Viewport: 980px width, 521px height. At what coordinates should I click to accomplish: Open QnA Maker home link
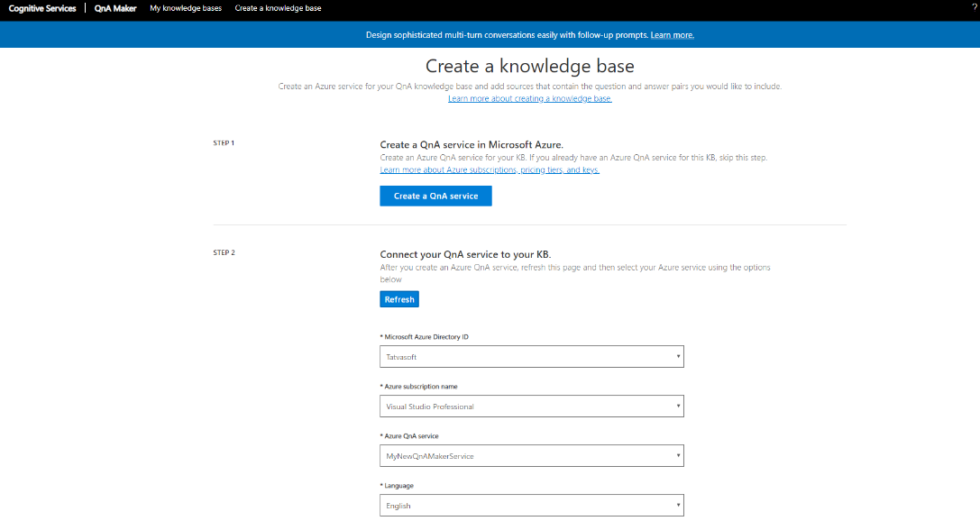coord(115,8)
